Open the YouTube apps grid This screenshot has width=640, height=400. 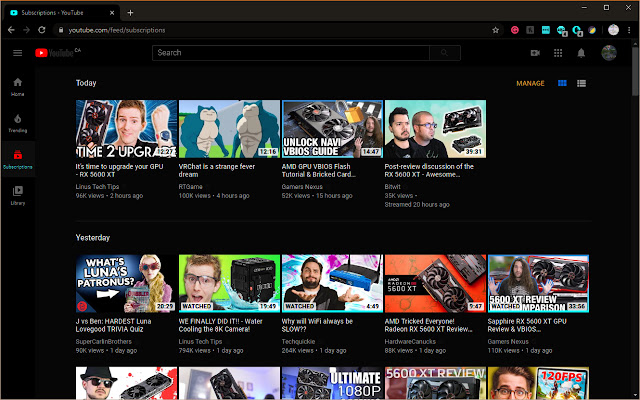point(558,52)
